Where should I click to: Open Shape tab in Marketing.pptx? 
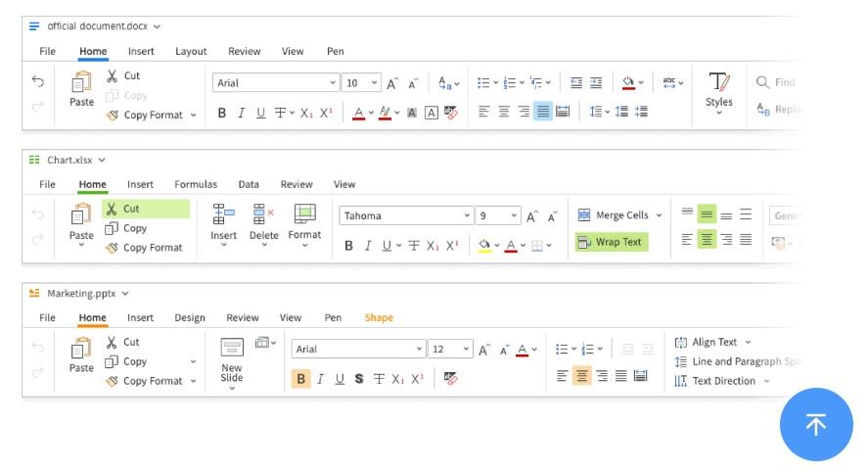pyautogui.click(x=379, y=318)
